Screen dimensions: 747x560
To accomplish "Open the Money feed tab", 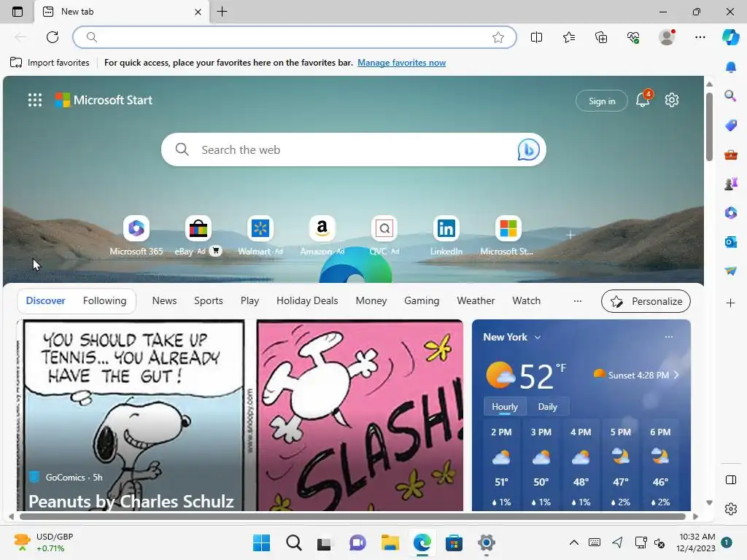I will [x=371, y=300].
